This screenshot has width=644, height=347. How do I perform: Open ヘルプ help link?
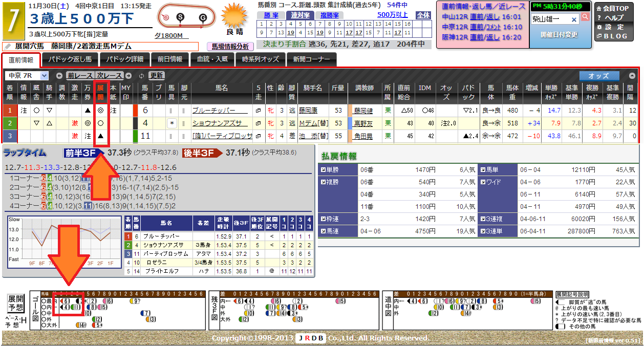(x=610, y=18)
